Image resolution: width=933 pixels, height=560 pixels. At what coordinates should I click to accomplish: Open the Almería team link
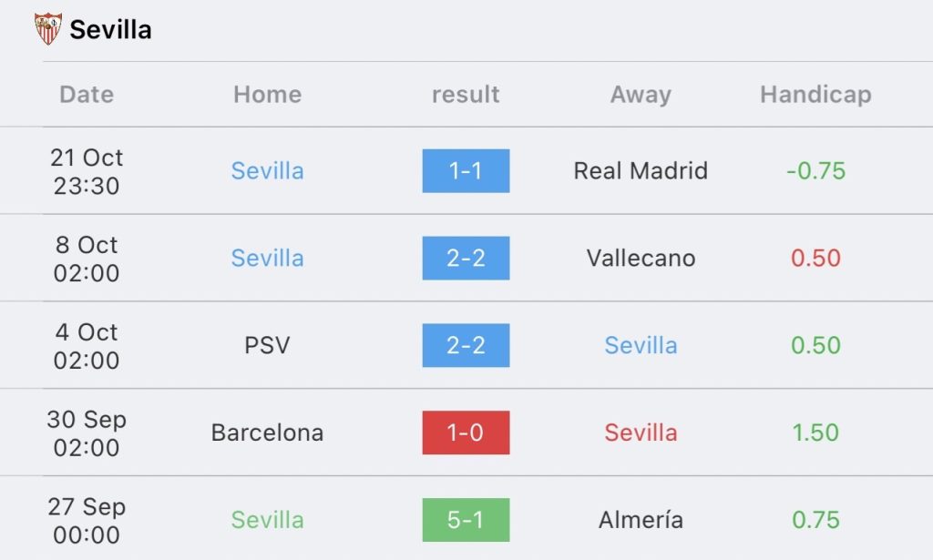point(641,520)
